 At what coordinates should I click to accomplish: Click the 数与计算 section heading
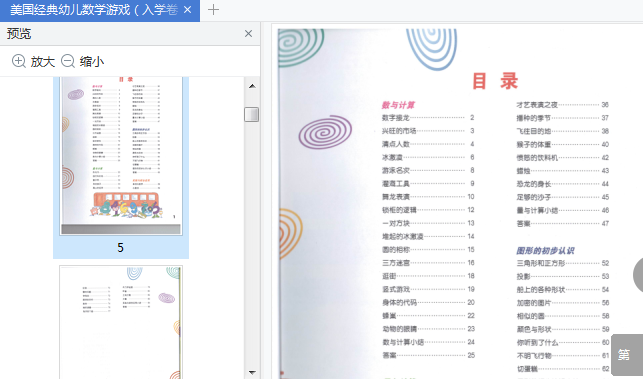coord(398,105)
